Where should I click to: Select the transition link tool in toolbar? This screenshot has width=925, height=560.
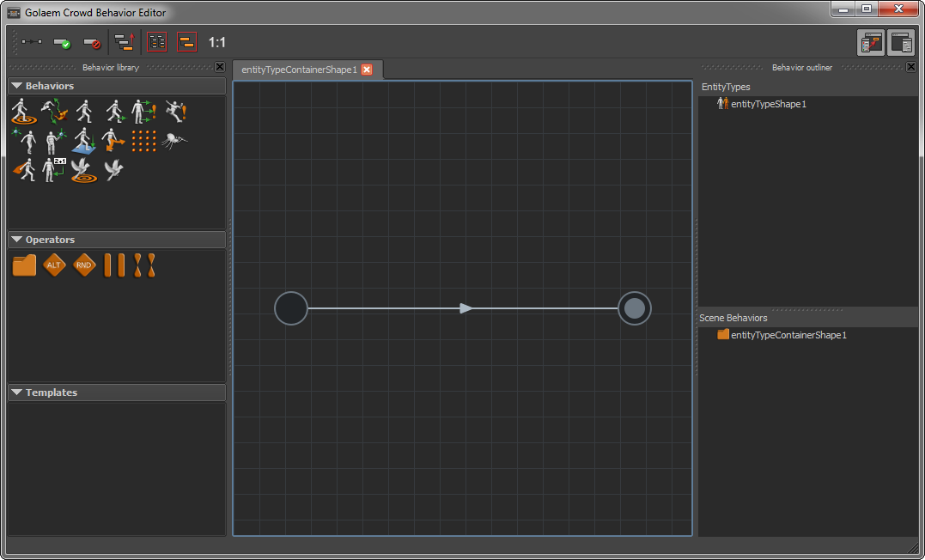tap(31, 42)
